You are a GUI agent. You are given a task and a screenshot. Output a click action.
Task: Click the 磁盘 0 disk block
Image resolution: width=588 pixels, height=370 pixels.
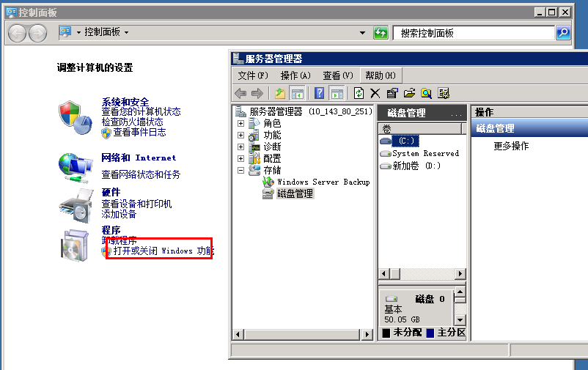416,308
